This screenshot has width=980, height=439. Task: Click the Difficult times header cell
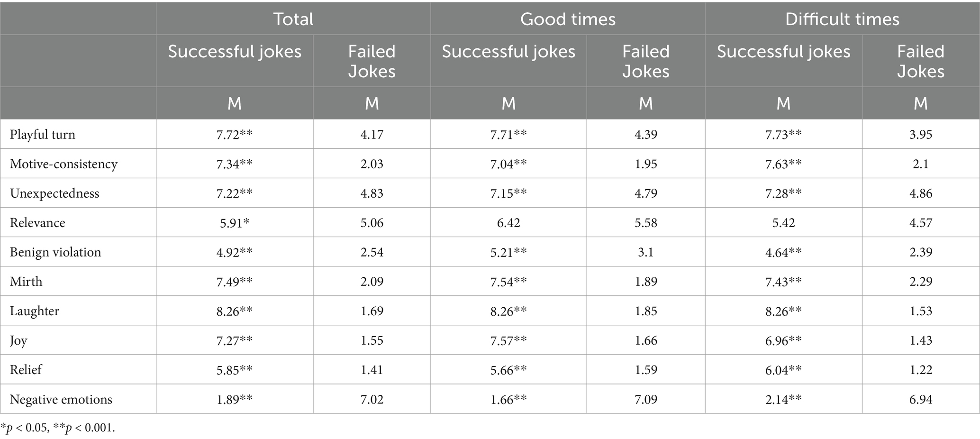click(x=842, y=19)
